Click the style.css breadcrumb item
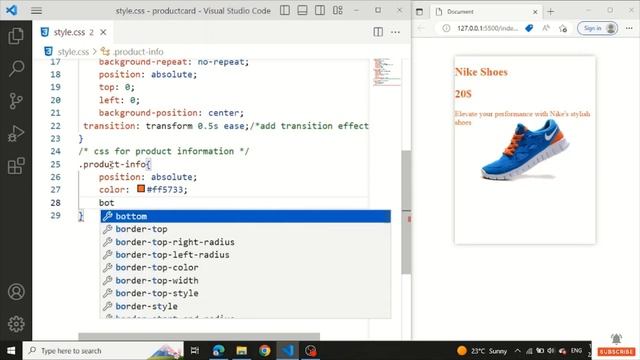The height and width of the screenshot is (360, 640). point(73,52)
